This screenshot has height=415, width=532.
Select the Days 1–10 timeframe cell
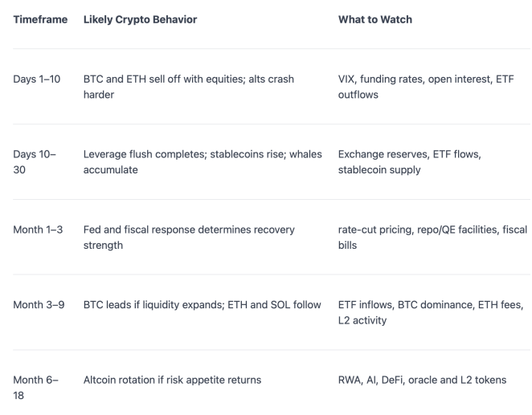click(x=37, y=79)
